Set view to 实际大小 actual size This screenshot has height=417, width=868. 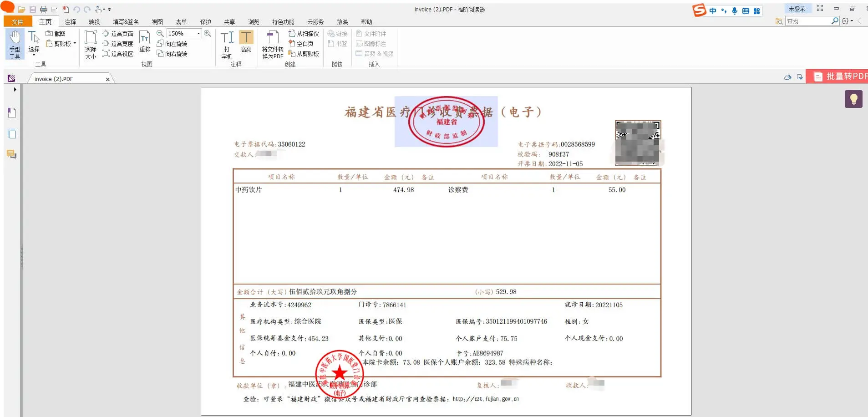pos(91,45)
